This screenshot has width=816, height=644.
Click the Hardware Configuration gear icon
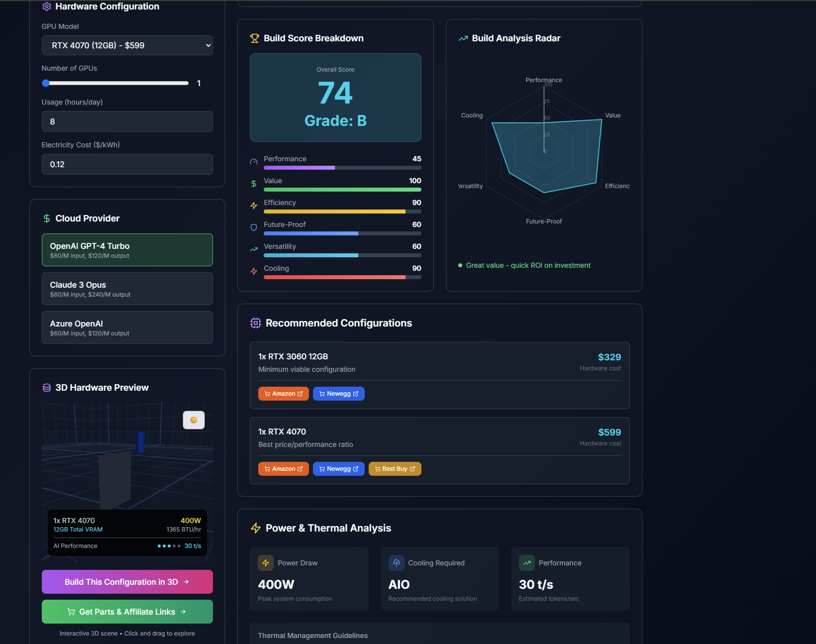pos(46,6)
